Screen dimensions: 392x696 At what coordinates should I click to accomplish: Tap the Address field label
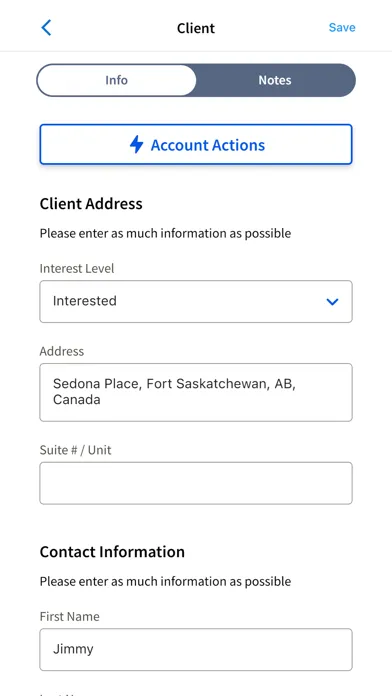coord(62,351)
